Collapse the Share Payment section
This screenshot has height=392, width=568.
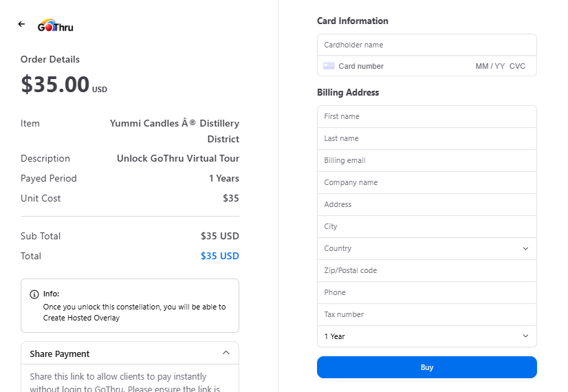[226, 353]
